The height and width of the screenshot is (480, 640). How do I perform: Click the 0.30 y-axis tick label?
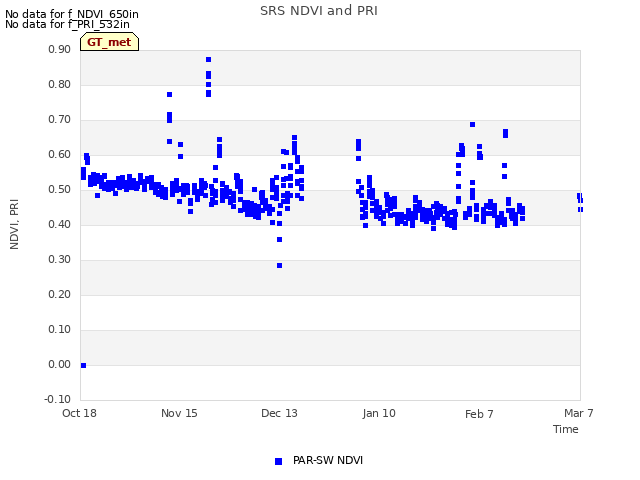59,260
